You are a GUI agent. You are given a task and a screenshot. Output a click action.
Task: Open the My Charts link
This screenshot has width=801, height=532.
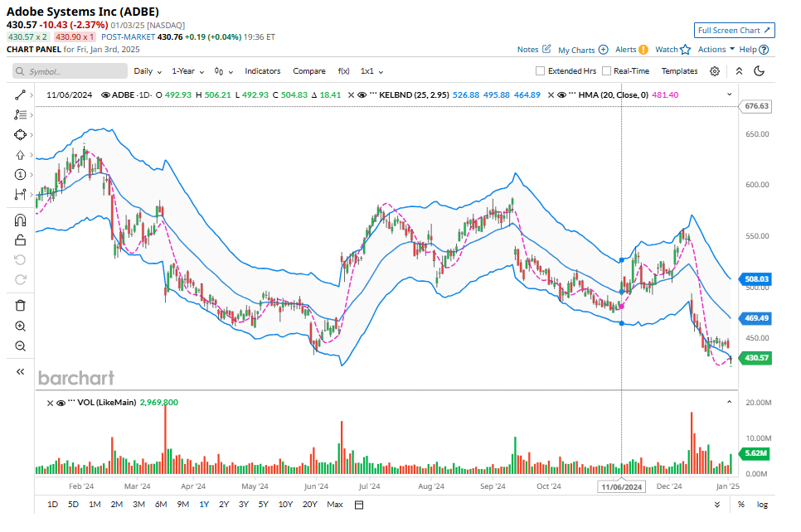coord(583,50)
